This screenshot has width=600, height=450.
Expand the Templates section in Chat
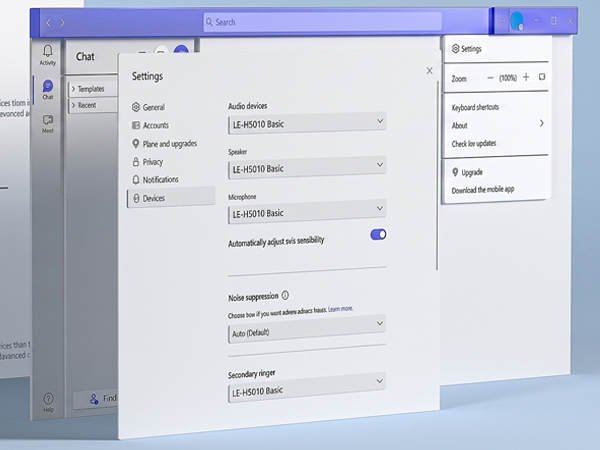coord(92,89)
